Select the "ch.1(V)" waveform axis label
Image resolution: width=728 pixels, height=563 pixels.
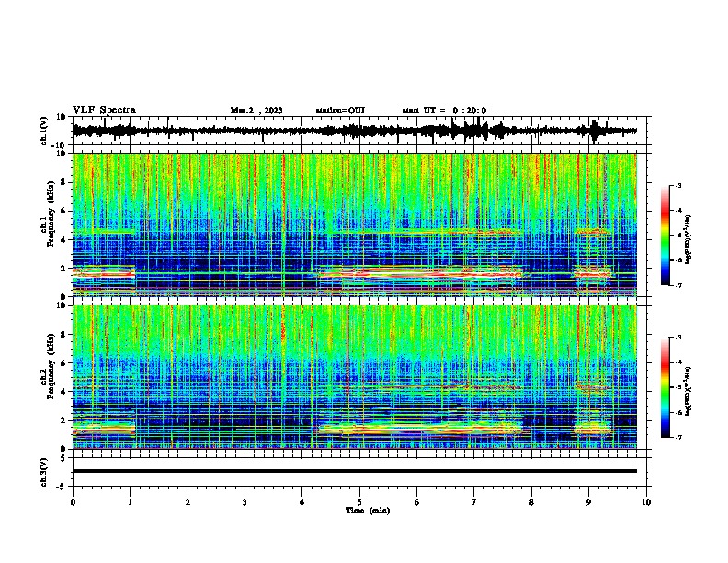click(44, 131)
